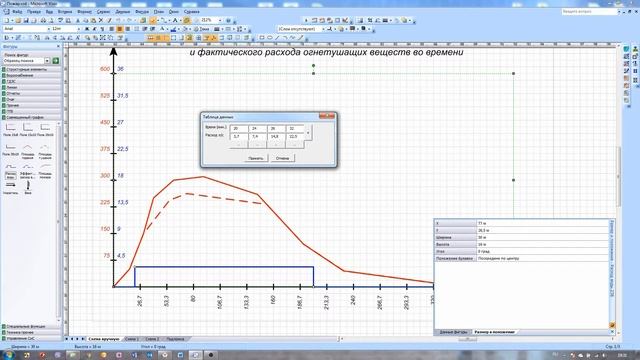The image size is (640, 360).
Task: Open the Arial font dropdown
Action: click(49, 29)
